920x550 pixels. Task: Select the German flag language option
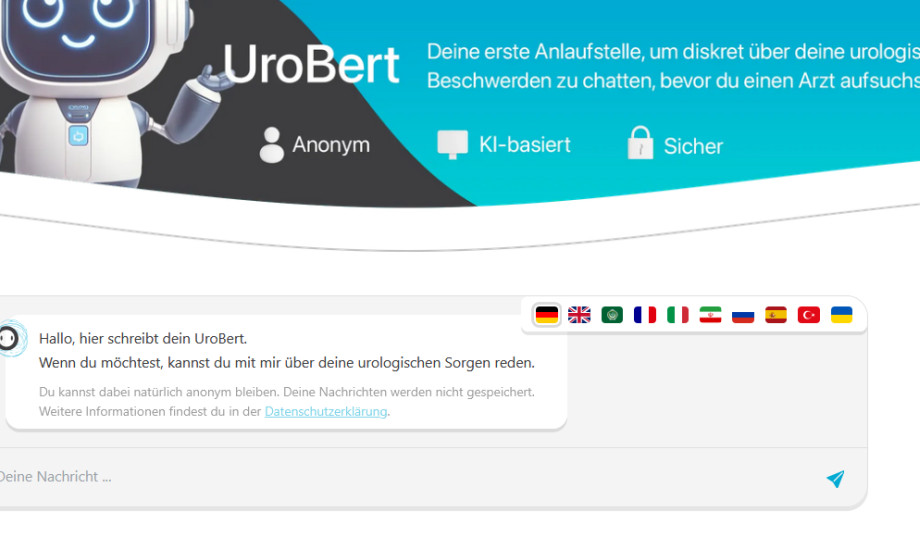pos(547,315)
